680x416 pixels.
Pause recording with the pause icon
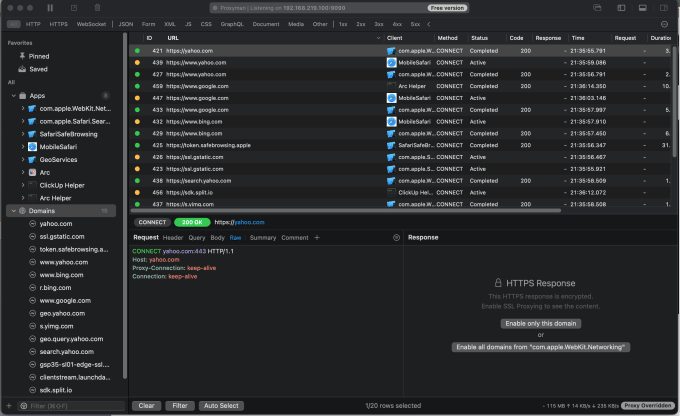click(50, 8)
